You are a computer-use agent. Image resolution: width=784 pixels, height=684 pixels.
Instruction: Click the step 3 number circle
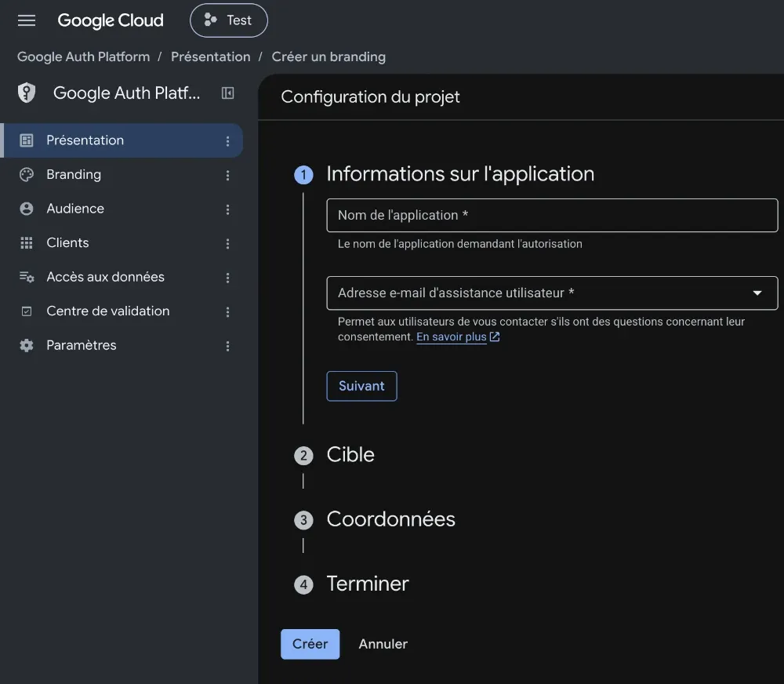tap(303, 520)
